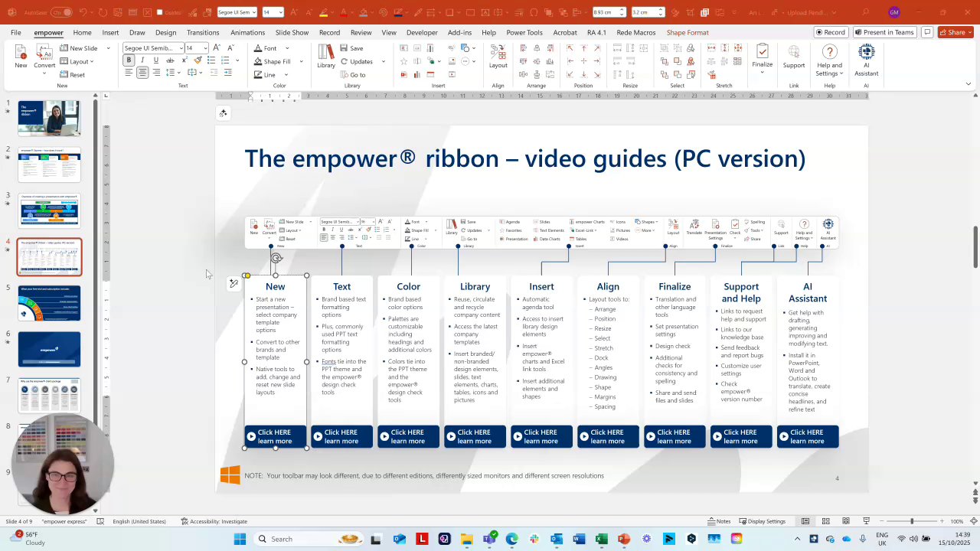This screenshot has height=551, width=980.
Task: Click Present in Teams
Action: [x=884, y=32]
